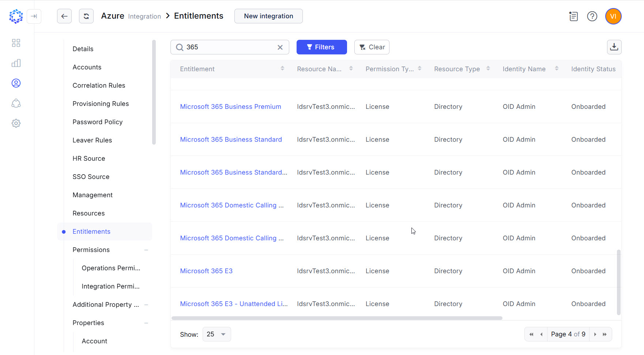The image size is (644, 355).
Task: Download the entitlements list using export icon
Action: [x=614, y=47]
